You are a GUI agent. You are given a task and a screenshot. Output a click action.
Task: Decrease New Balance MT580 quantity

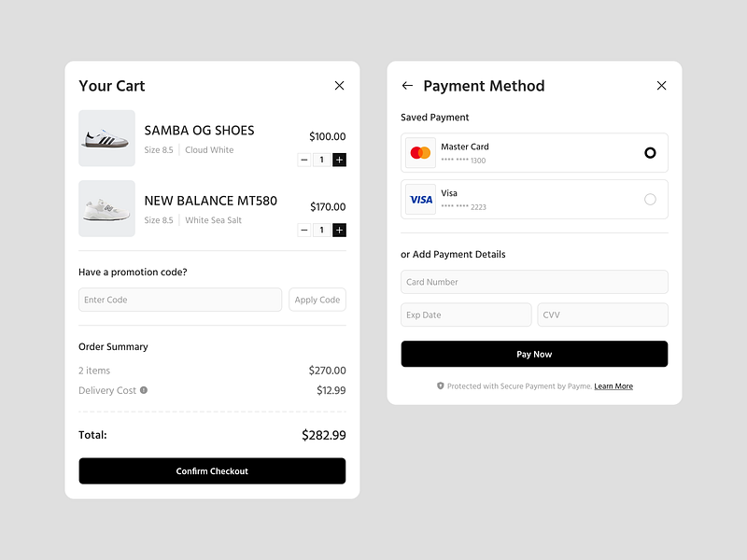click(x=304, y=230)
